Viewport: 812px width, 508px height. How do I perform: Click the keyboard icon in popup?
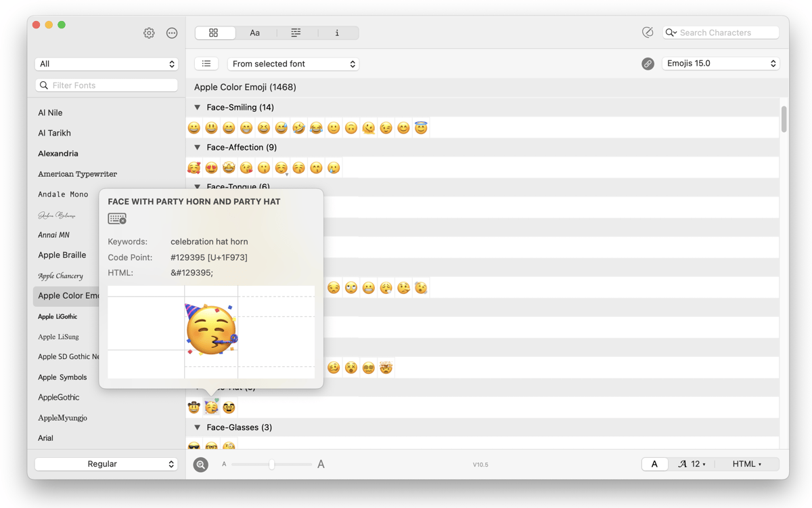pyautogui.click(x=117, y=219)
